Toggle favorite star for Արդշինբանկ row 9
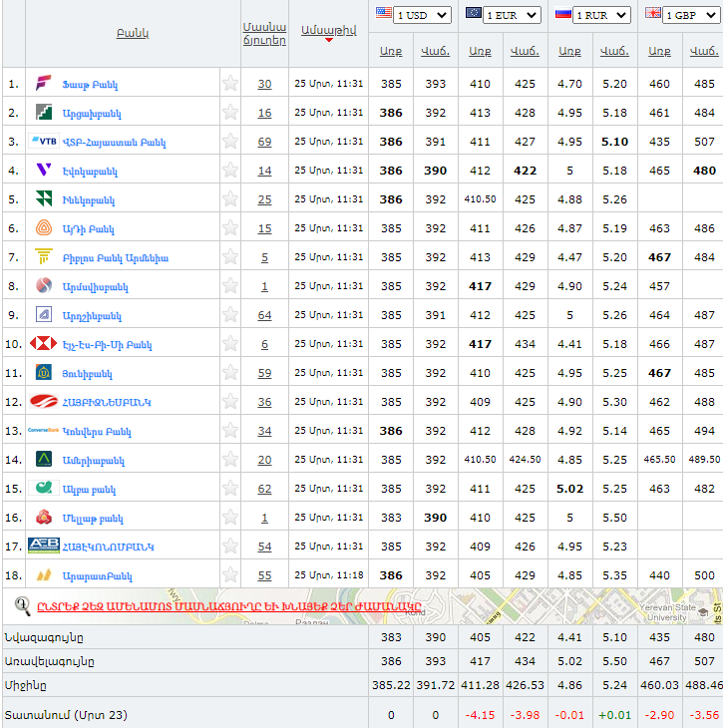The image size is (723, 728). click(229, 315)
